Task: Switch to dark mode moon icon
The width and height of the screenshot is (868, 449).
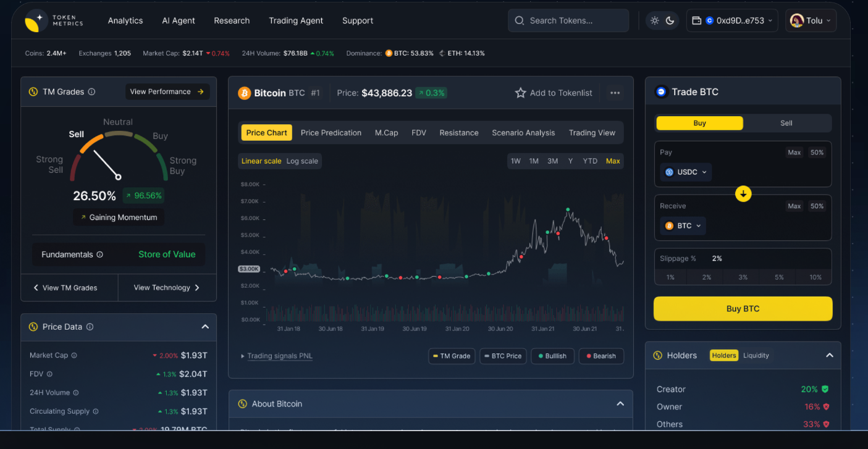Action: point(670,20)
